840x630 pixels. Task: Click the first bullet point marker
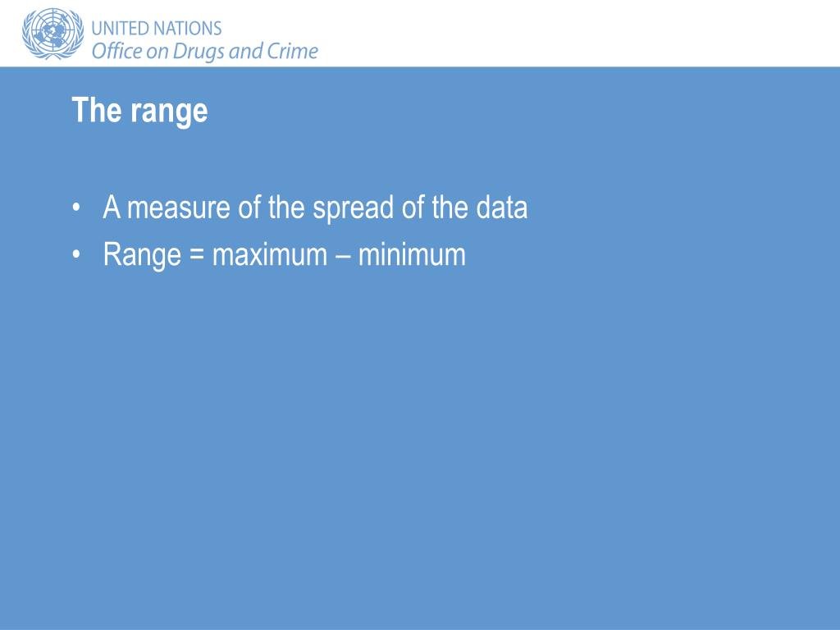coord(76,207)
